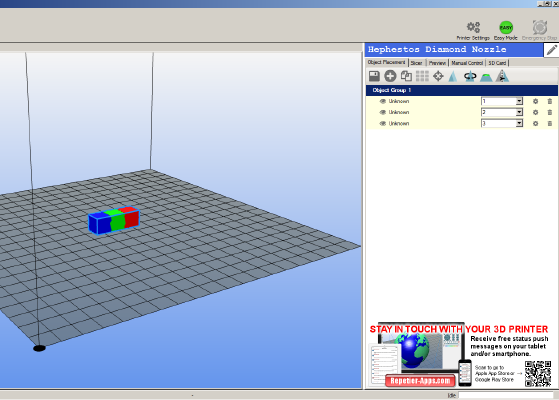Open extruder dropdown showing 1

pyautogui.click(x=502, y=101)
